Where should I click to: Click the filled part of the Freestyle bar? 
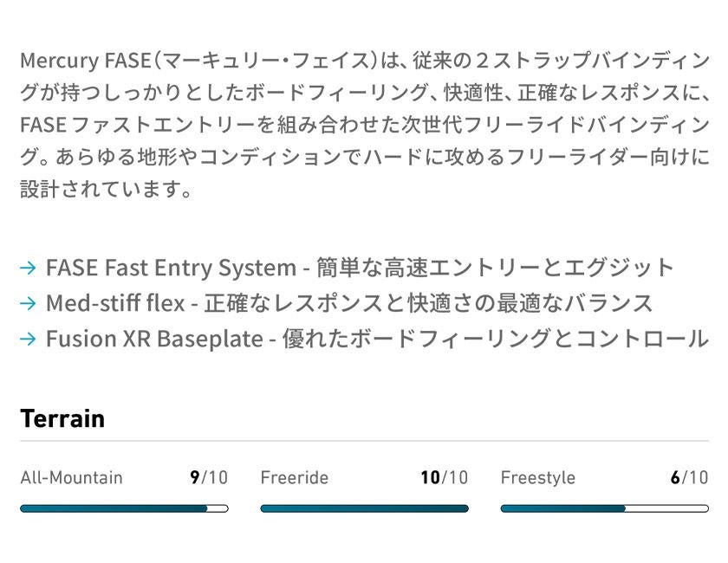[x=563, y=508]
